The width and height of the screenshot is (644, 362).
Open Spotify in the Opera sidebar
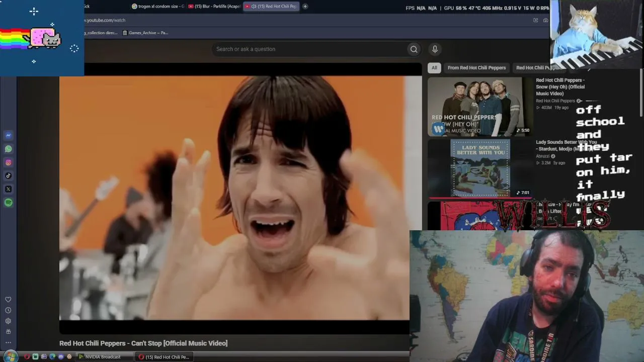(8, 203)
